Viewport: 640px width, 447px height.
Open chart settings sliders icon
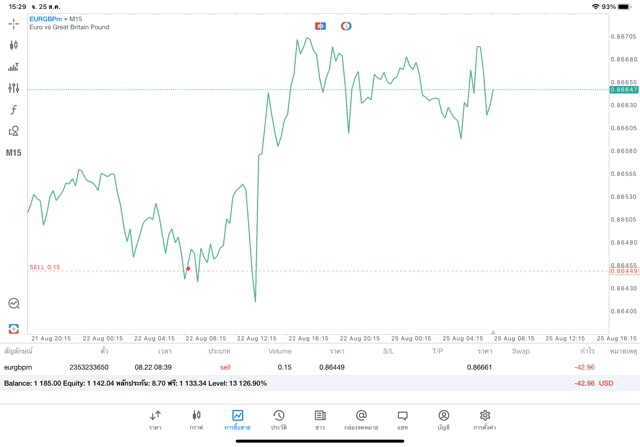click(x=14, y=88)
